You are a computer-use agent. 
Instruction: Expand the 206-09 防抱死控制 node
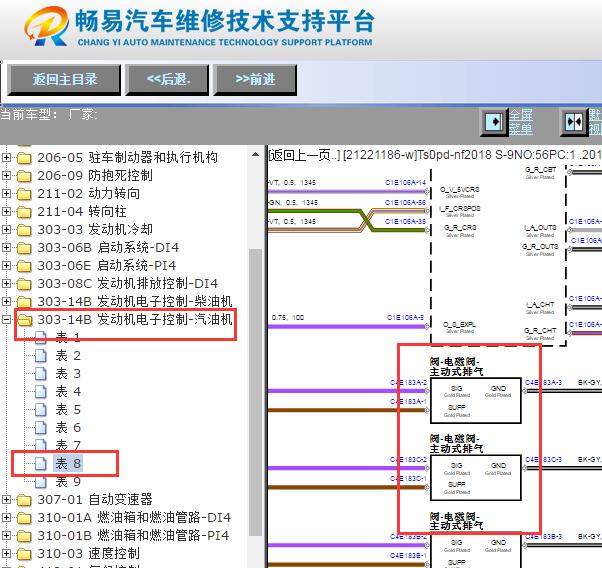point(6,176)
